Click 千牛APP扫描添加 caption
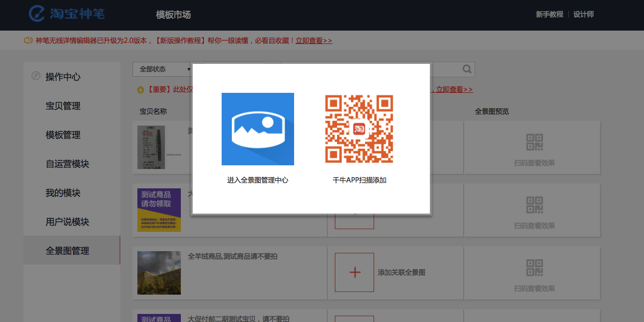The width and height of the screenshot is (644, 322). pyautogui.click(x=360, y=180)
